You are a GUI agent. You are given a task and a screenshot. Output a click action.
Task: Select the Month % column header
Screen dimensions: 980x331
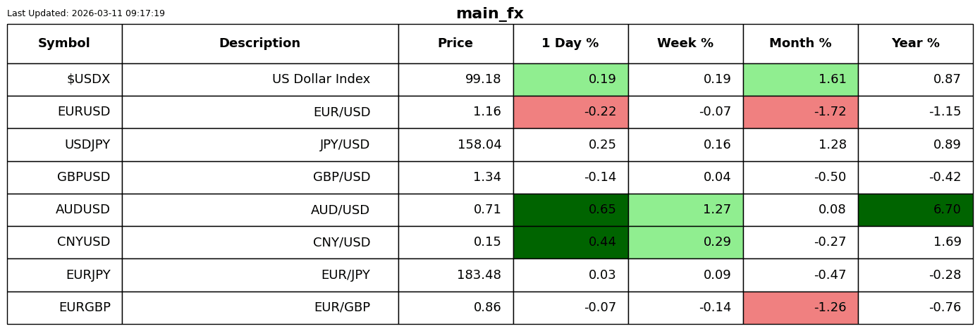pos(800,44)
